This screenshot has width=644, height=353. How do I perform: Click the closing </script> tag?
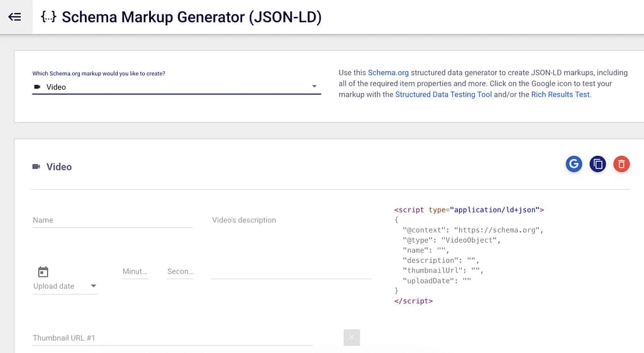pos(413,301)
